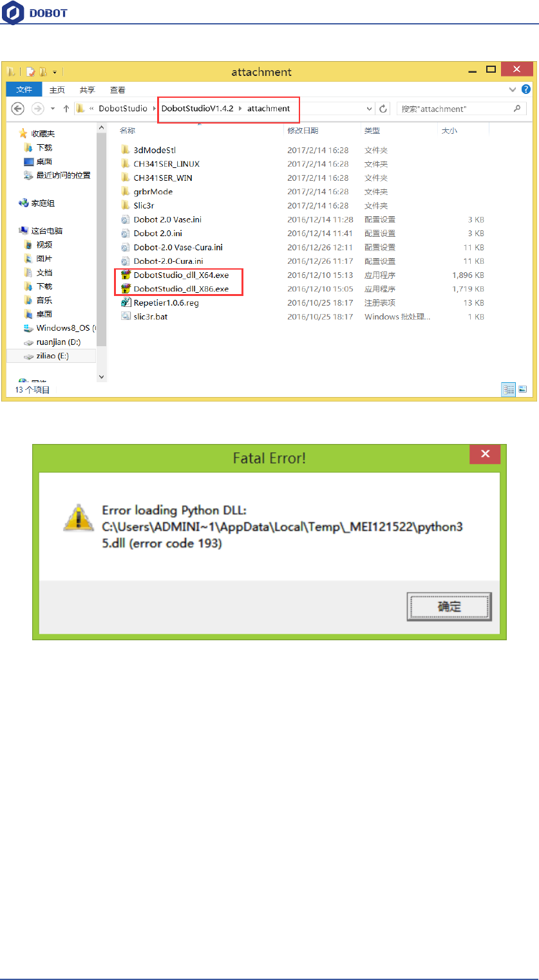Select ziliao (E:) drive in sidebar

click(52, 356)
